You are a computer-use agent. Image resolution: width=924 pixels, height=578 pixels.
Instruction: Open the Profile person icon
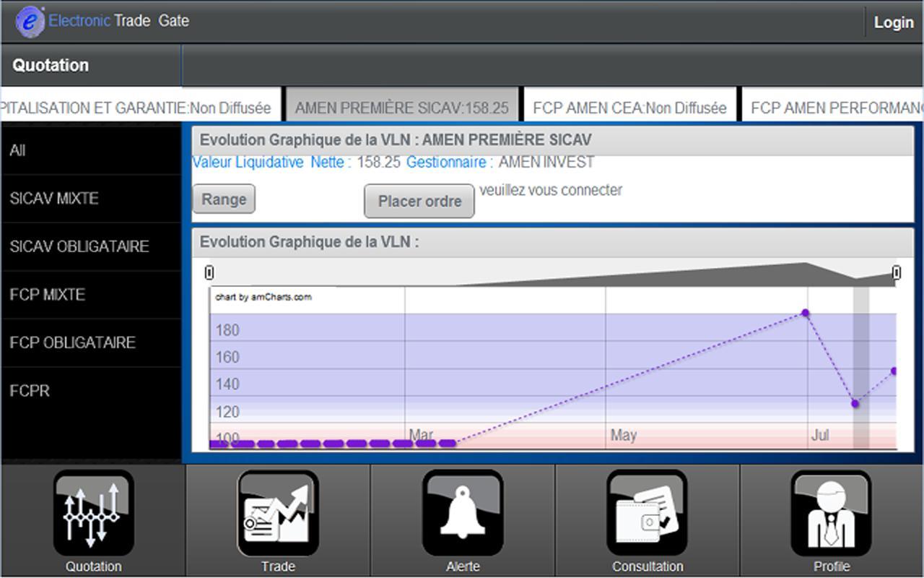coord(832,514)
